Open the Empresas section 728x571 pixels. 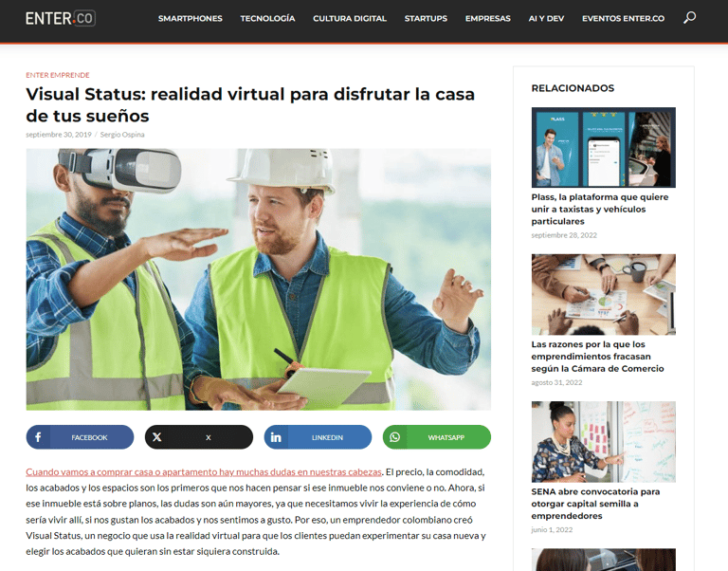point(488,19)
